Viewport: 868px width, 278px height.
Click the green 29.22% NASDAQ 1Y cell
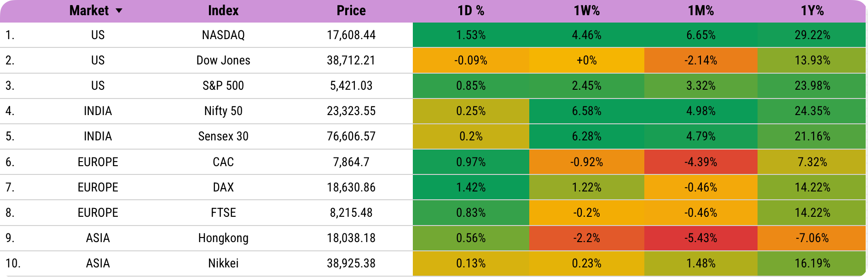[x=812, y=35]
